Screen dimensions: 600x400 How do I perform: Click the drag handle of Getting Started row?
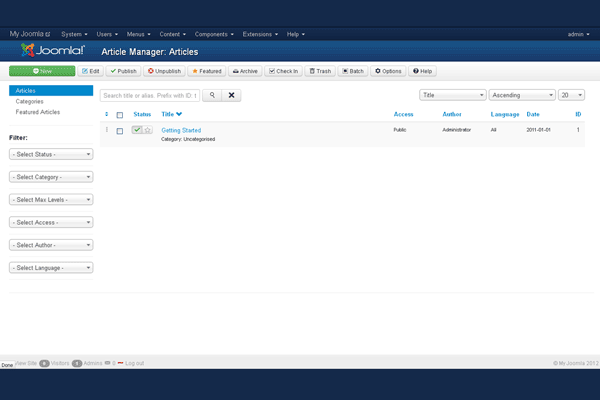[107, 130]
